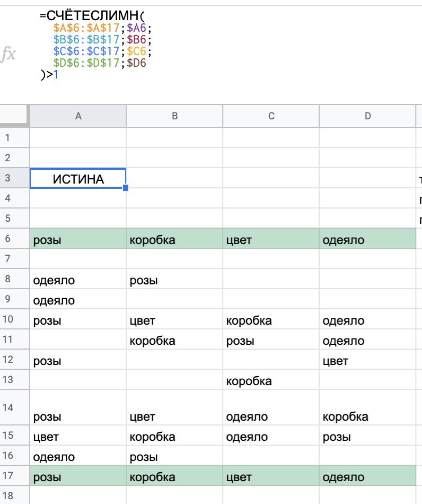Click cell C6 with цвет

(271, 239)
